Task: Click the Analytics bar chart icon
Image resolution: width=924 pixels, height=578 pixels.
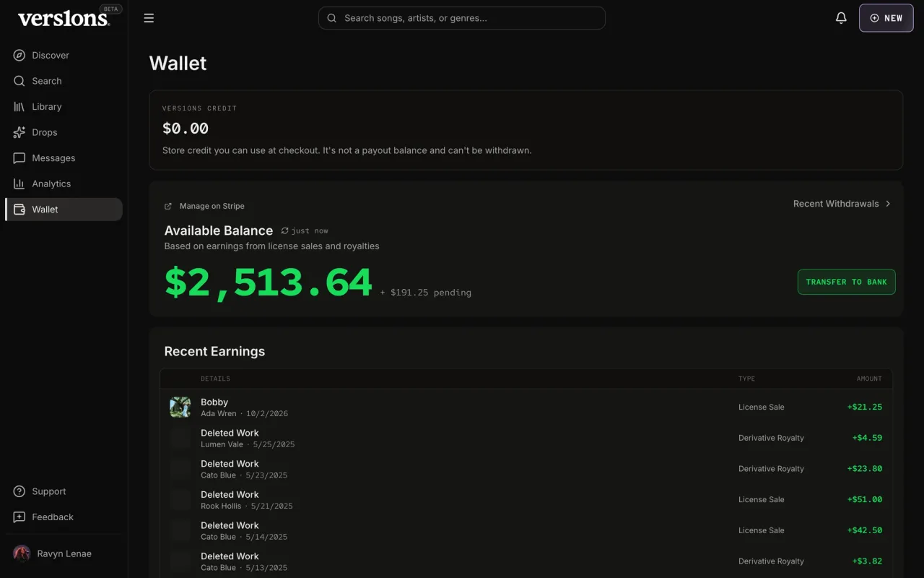Action: click(19, 184)
